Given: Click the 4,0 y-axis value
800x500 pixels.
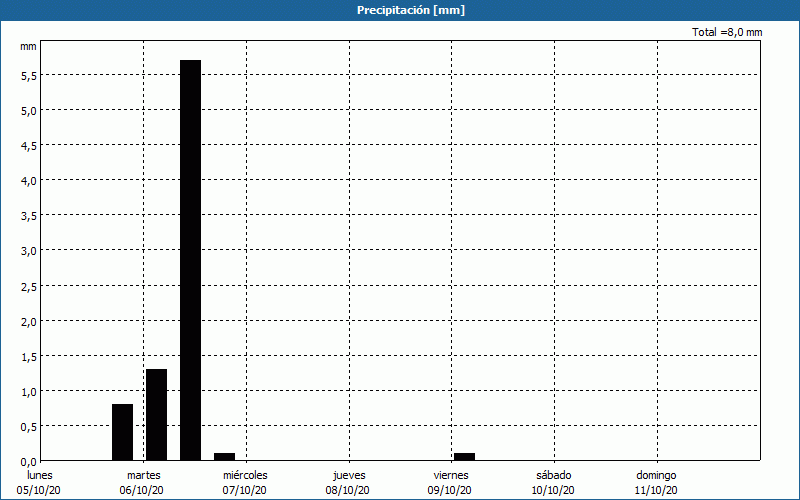Looking at the screenshot, I should (29, 181).
